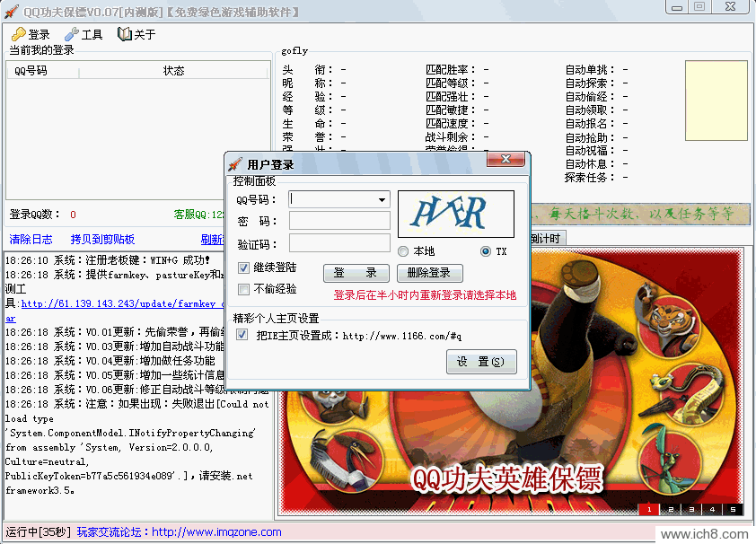756x544 pixels.
Task: Click the 设置(S) button
Action: coord(481,362)
